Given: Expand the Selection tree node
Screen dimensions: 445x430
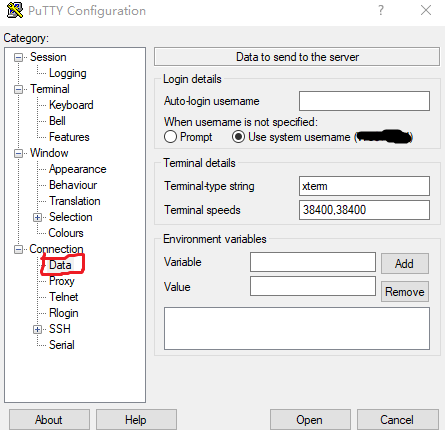Looking at the screenshot, I should tap(37, 218).
